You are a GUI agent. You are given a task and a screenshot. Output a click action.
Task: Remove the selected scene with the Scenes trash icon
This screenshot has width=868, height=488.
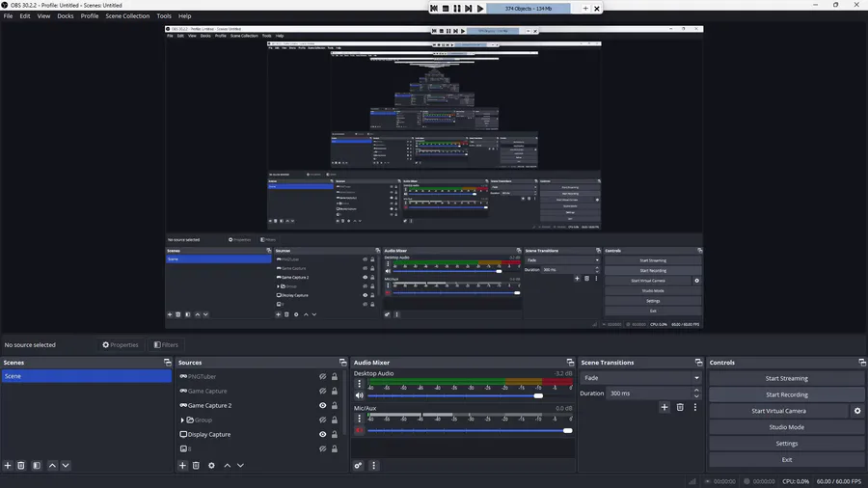21,465
